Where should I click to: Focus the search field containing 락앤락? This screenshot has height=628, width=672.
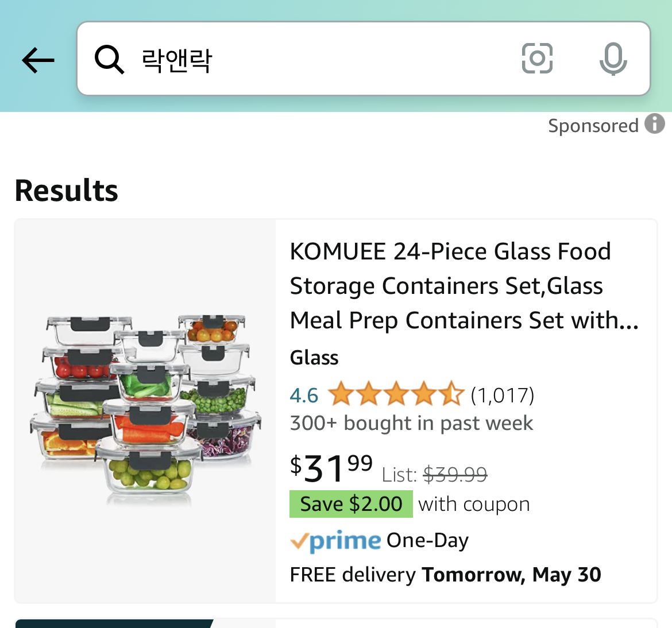[x=322, y=59]
